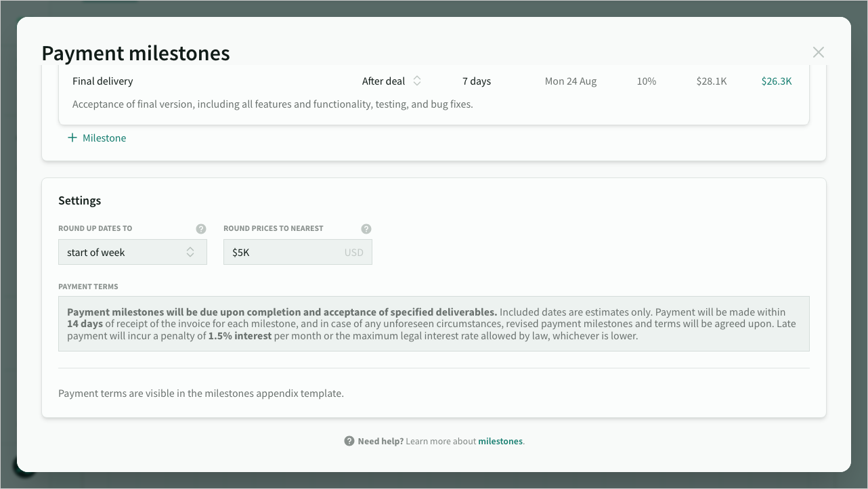Click the Round Prices help icon
The height and width of the screenshot is (489, 868).
tap(366, 229)
